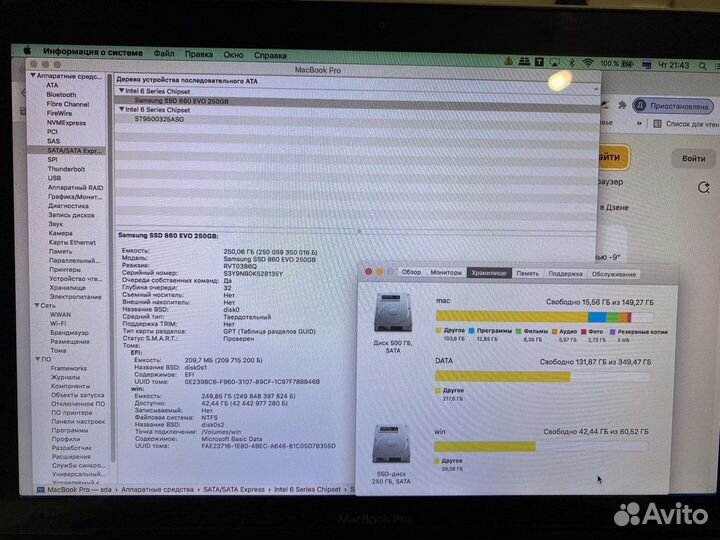
Task: Collapse the Сеть tree section
Action: point(37,305)
